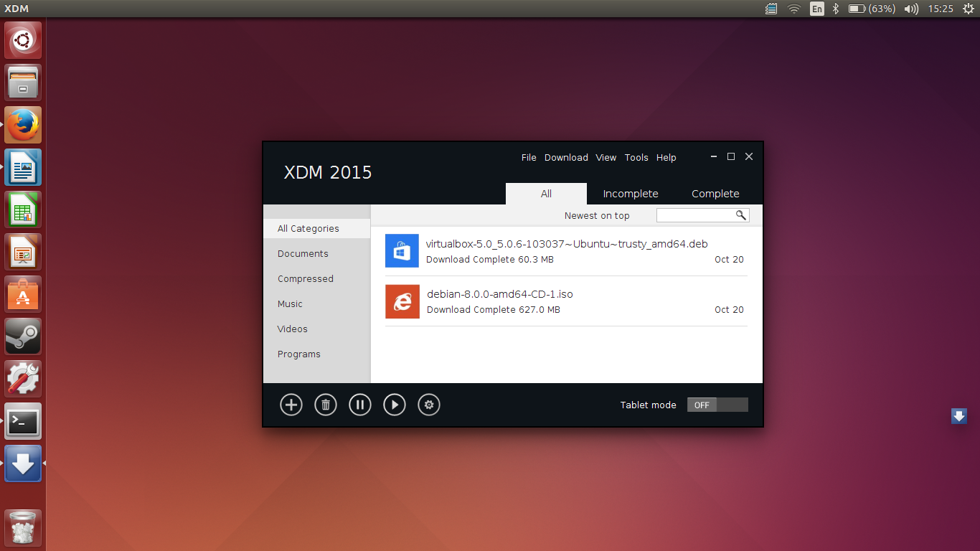Screen dimensions: 980x551
Task: Open the Bluetooth indicator
Action: (x=836, y=9)
